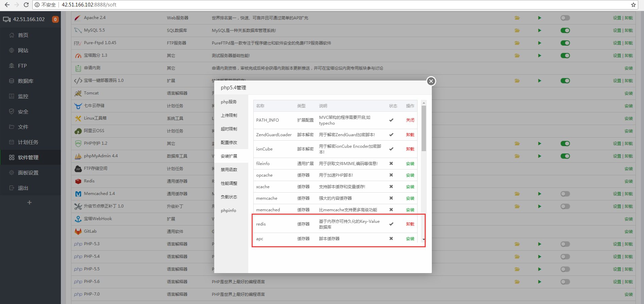The image size is (644, 304).
Task: Open the 性能调整 tab
Action: tap(231, 183)
